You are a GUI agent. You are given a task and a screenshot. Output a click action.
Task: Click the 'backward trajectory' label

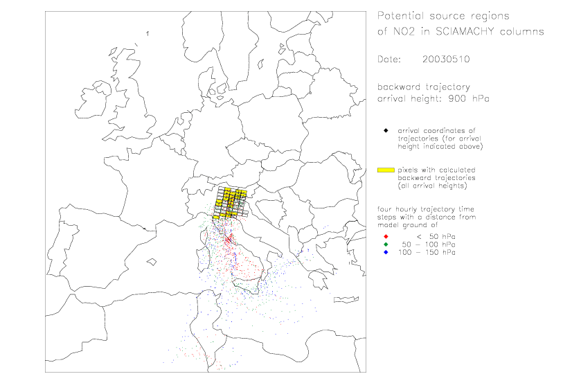point(423,87)
